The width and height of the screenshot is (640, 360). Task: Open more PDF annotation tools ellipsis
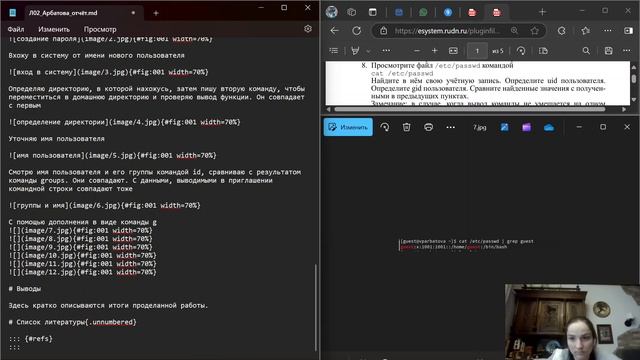[x=386, y=51]
